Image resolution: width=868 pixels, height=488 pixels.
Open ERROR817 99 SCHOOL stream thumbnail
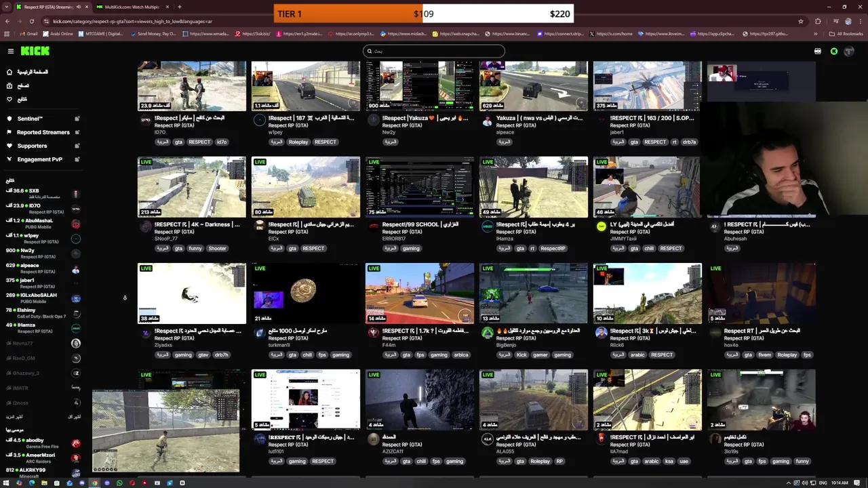click(x=420, y=187)
